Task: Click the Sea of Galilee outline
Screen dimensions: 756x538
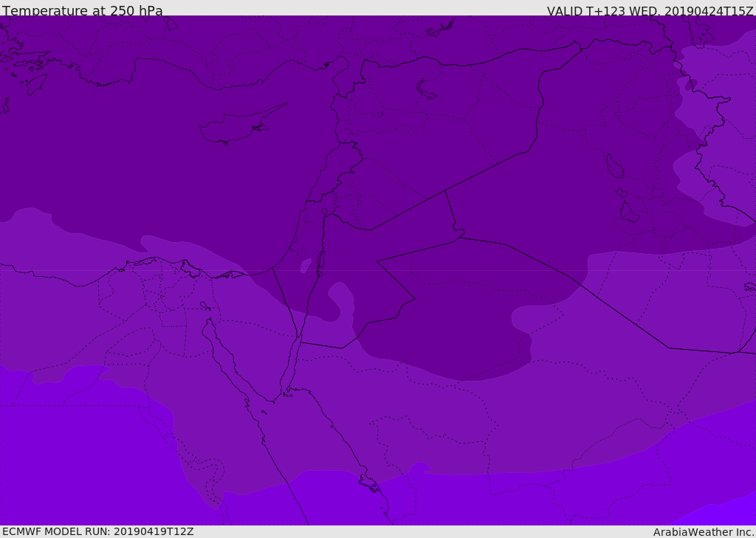Action: pyautogui.click(x=325, y=212)
